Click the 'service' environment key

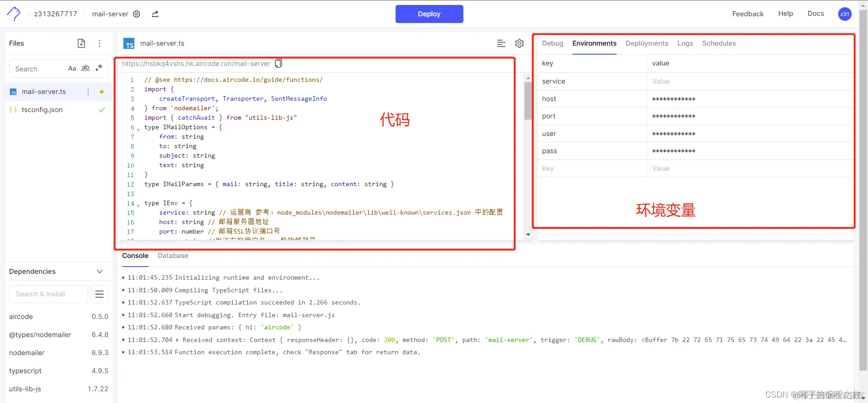click(553, 81)
